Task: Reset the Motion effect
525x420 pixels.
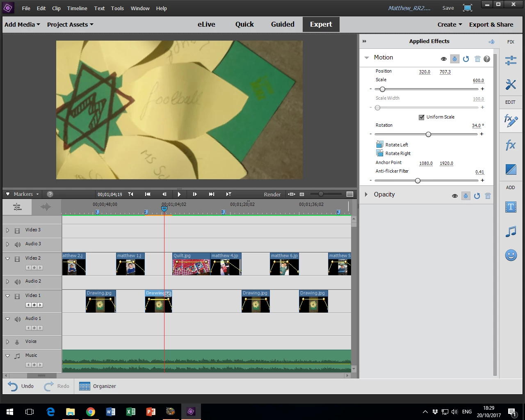Action: [x=466, y=59]
